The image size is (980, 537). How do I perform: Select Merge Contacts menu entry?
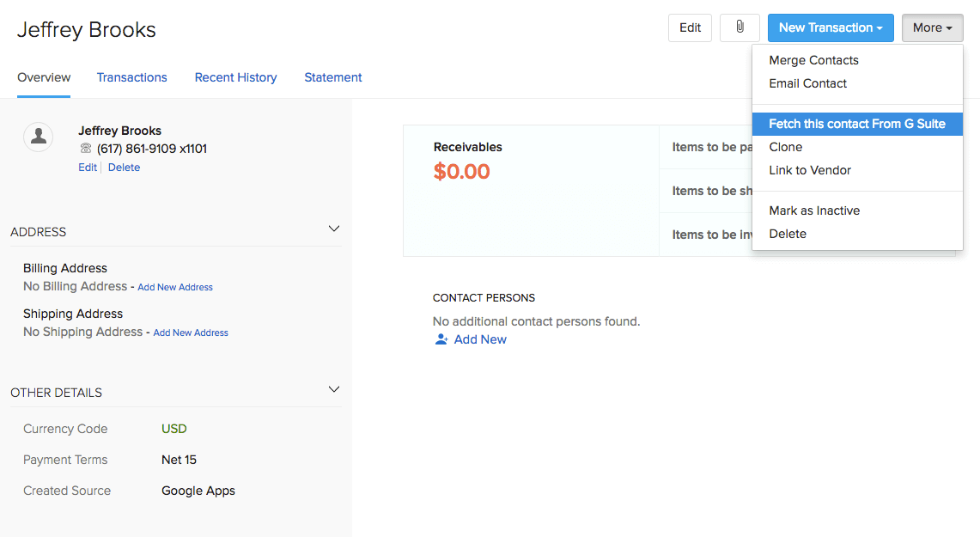pos(813,60)
